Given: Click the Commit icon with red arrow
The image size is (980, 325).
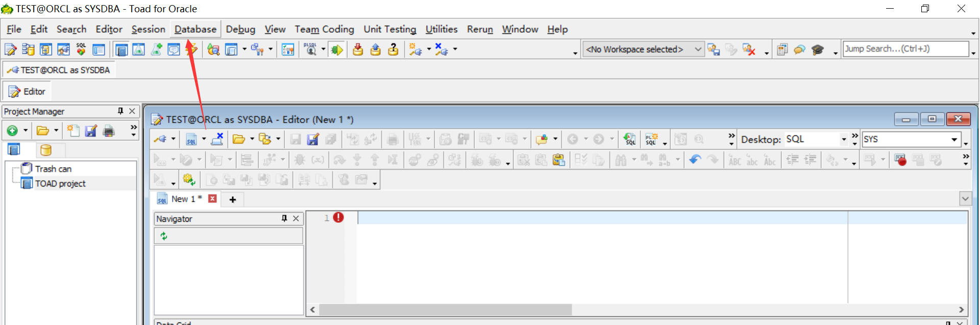Looking at the screenshot, I should click(358, 50).
